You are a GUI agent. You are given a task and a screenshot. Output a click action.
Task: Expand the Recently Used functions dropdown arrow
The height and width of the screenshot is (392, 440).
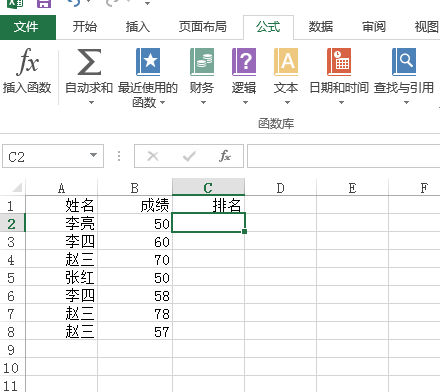tap(163, 102)
